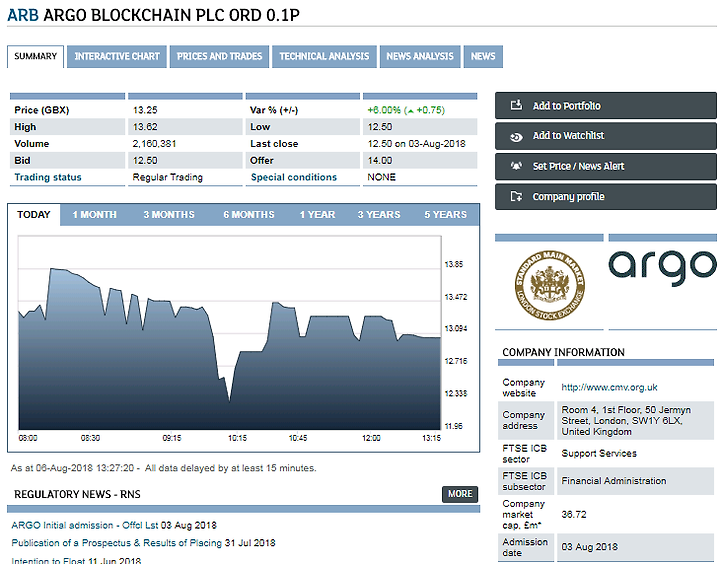This screenshot has height=564, width=720.
Task: Click the Financial Administration subsector value
Action: click(x=613, y=481)
